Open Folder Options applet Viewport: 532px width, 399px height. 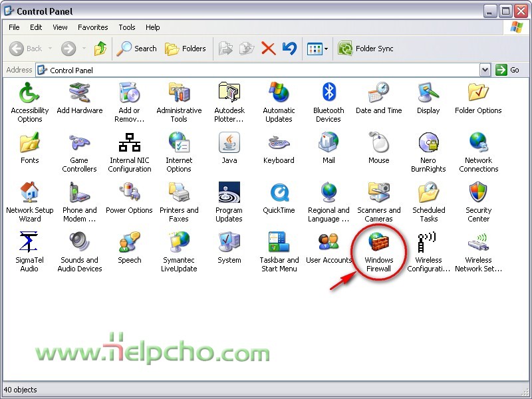(478, 98)
